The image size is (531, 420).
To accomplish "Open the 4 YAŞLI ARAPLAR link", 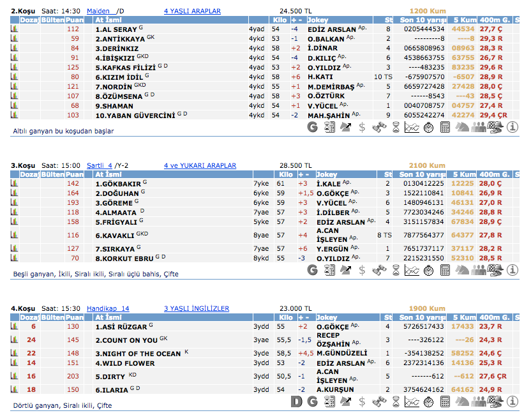I will pos(192,11).
